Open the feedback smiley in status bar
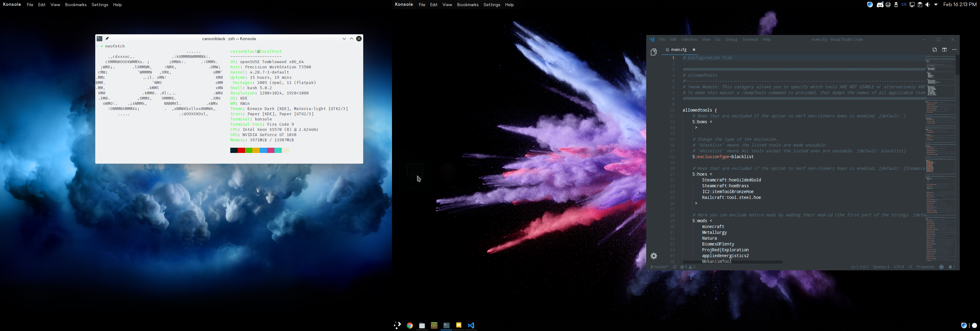Screen dimensions: 980x331 (x=942, y=267)
